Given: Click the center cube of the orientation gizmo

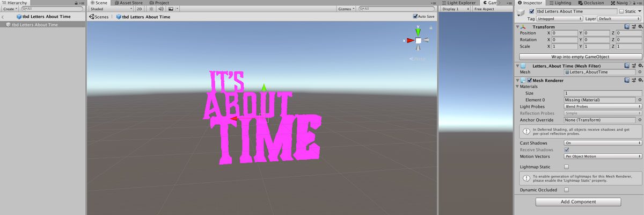Looking at the screenshot, I should (x=418, y=40).
